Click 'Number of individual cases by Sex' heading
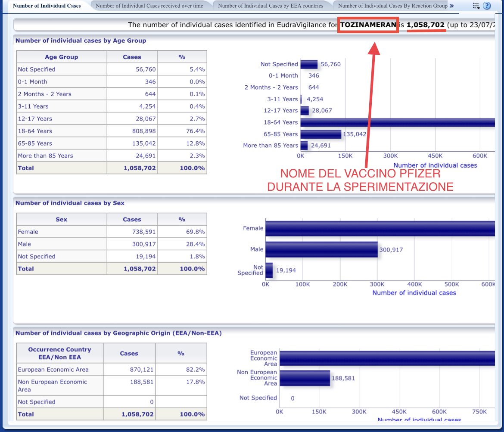Image resolution: width=504 pixels, height=432 pixels. (70, 203)
